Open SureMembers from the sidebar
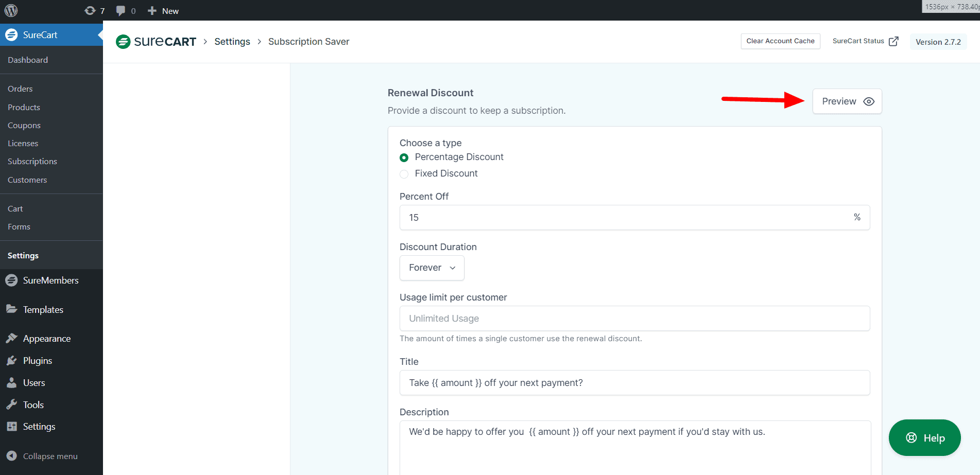This screenshot has height=475, width=980. tap(50, 280)
